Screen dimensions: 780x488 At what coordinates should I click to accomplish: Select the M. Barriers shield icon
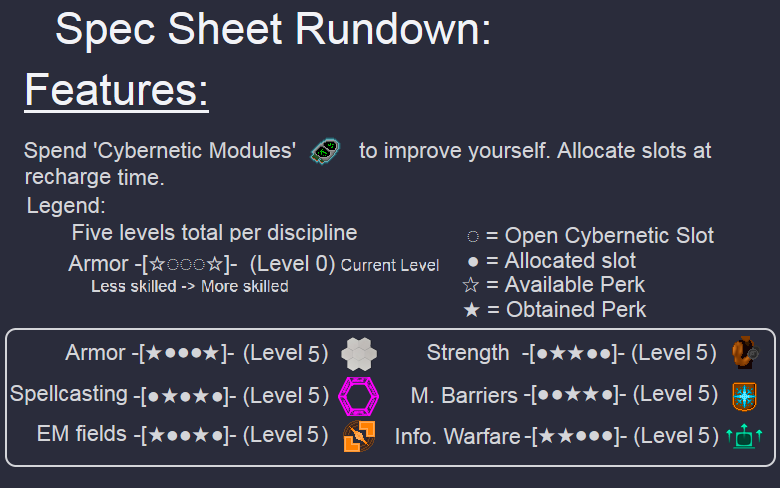coord(745,396)
